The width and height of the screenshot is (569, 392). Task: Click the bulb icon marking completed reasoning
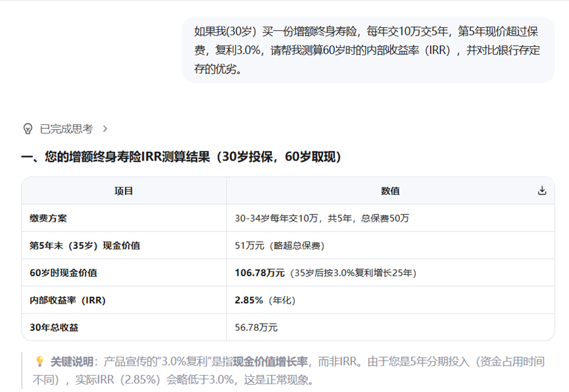28,129
